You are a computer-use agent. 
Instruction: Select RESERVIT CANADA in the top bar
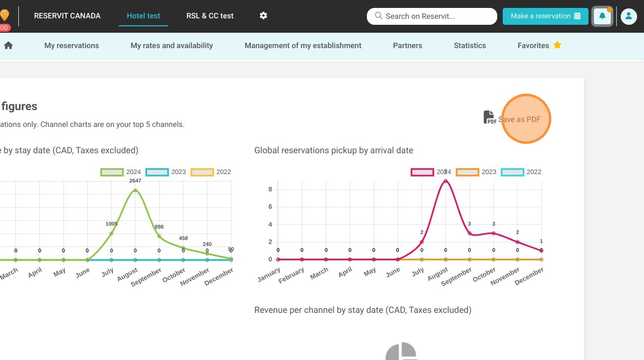(x=67, y=16)
